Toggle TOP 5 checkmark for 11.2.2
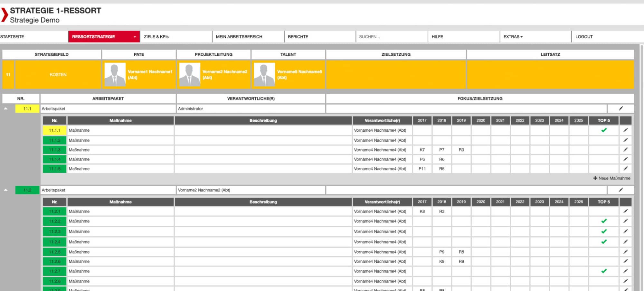This screenshot has height=291, width=644. point(604,221)
